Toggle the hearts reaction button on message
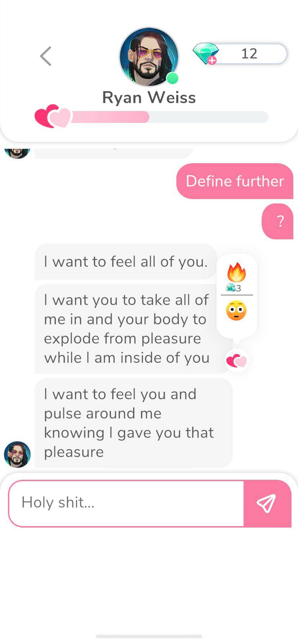Image resolution: width=298 pixels, height=644 pixels. click(x=237, y=360)
